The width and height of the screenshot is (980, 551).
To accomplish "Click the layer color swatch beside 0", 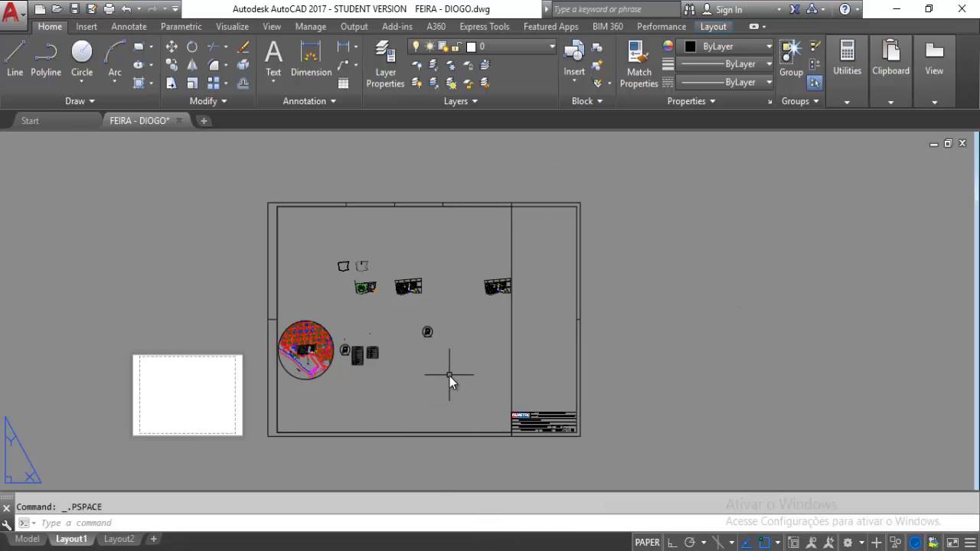I will (x=471, y=47).
